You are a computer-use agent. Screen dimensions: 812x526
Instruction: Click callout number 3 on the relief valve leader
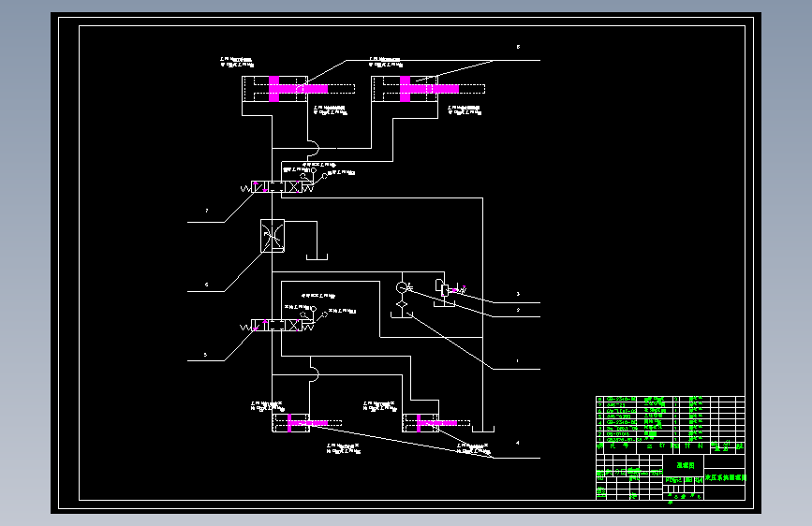[518, 294]
